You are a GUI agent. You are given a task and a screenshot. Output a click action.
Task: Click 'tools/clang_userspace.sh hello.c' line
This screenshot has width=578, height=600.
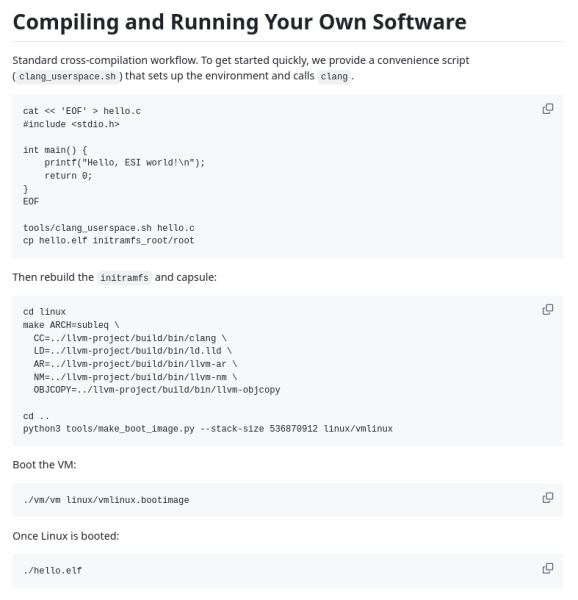click(x=109, y=228)
